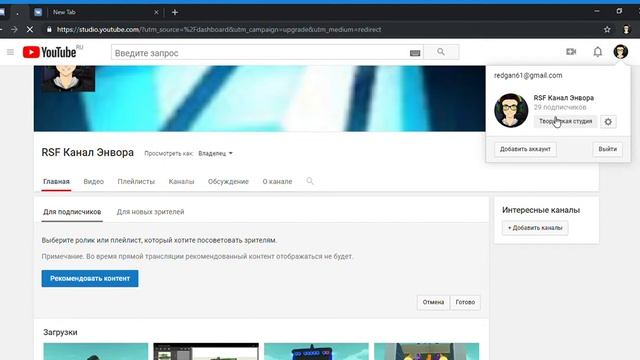
Task: Click the browser address bar URL
Action: click(x=219, y=29)
